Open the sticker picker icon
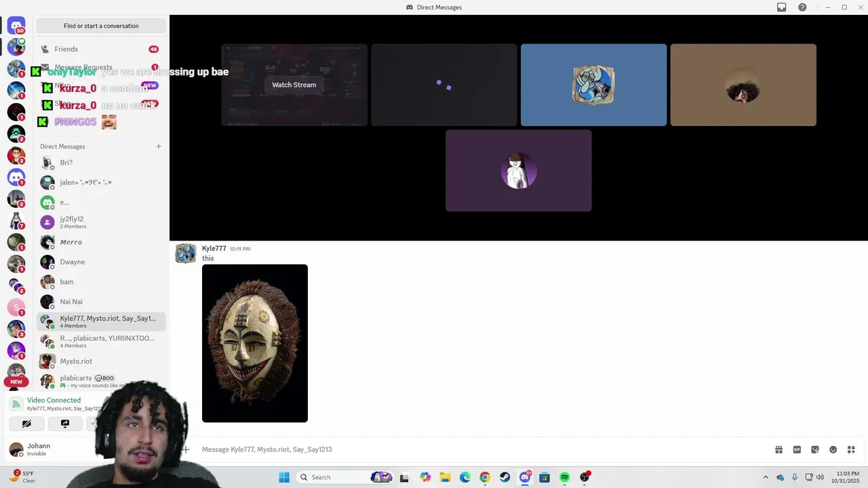Image resolution: width=868 pixels, height=488 pixels. pyautogui.click(x=815, y=449)
